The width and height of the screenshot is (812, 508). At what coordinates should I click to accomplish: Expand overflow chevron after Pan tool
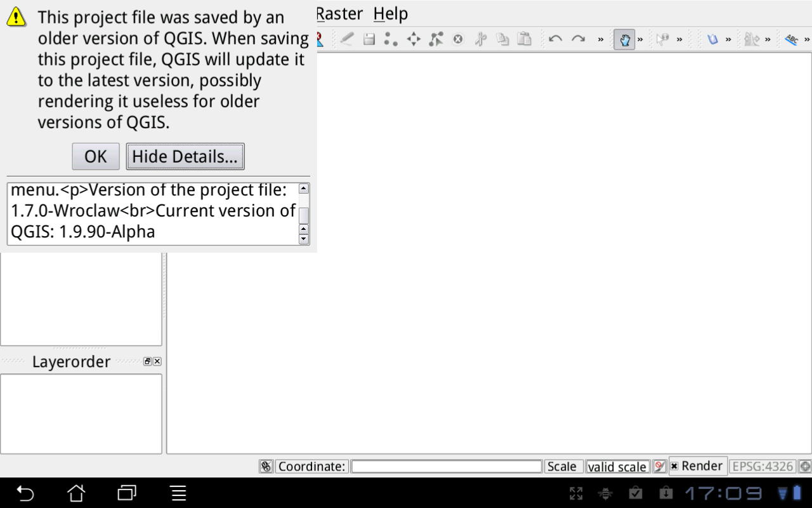(x=640, y=39)
